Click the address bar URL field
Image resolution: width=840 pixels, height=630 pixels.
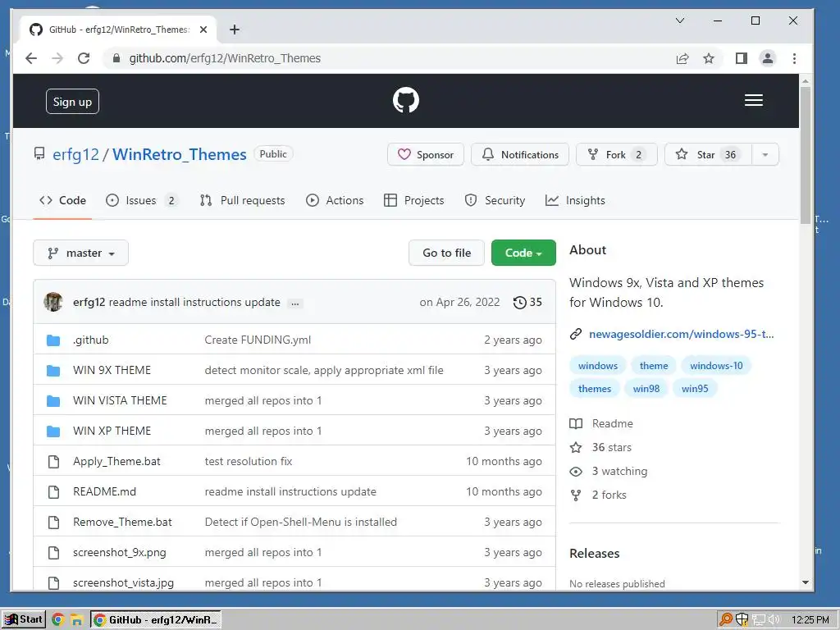[x=386, y=58]
